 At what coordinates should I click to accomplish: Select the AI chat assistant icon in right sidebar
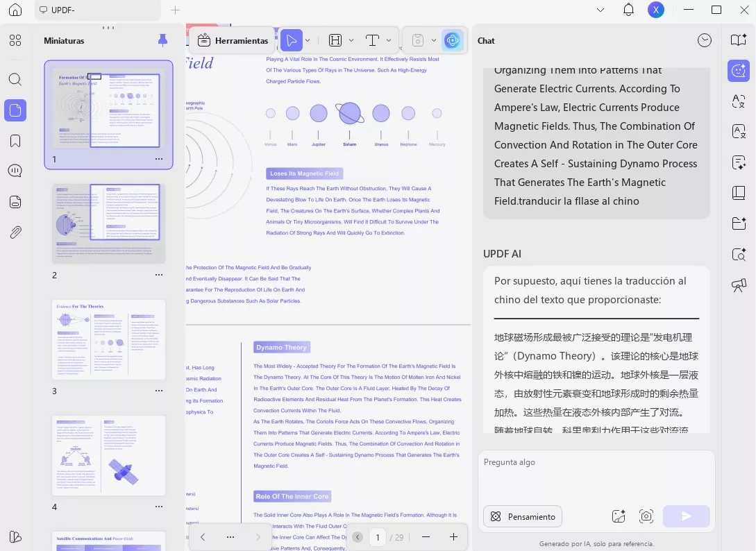[x=739, y=71]
